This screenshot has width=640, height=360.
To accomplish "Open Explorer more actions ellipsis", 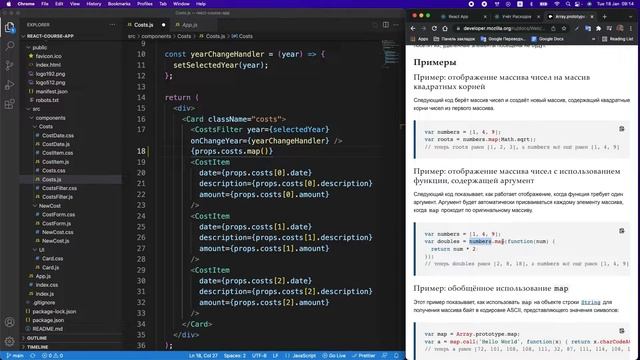I will point(112,25).
